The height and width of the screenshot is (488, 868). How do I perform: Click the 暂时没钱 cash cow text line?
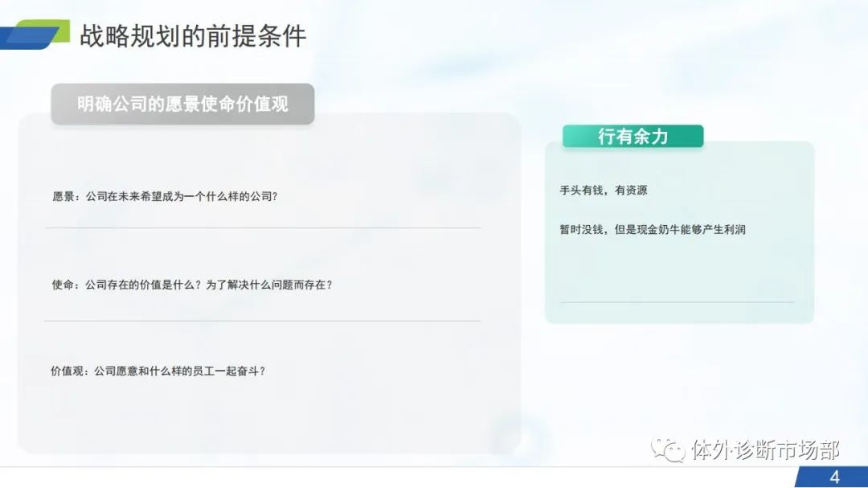[x=653, y=229]
